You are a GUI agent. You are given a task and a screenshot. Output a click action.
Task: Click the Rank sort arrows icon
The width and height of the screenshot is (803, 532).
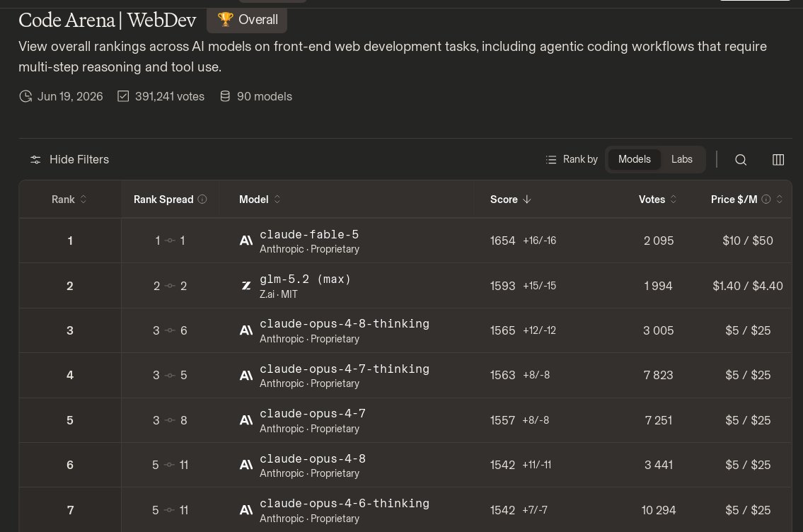(83, 199)
